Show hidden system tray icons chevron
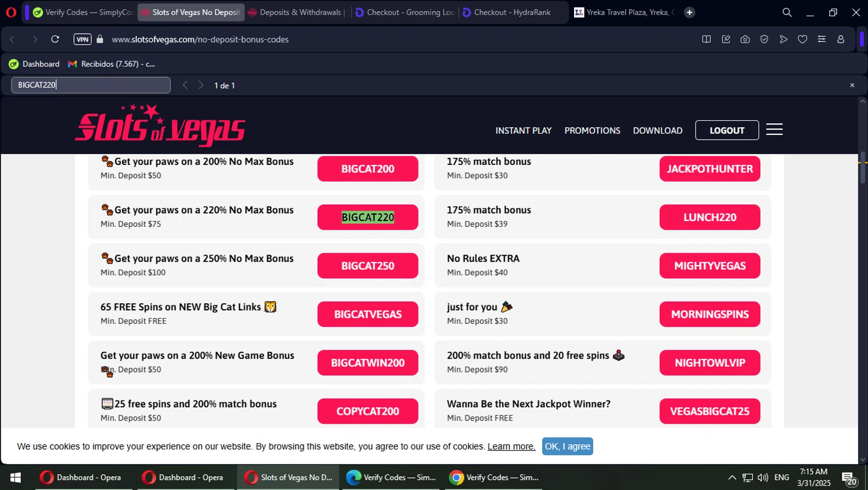The width and height of the screenshot is (868, 490). (732, 477)
